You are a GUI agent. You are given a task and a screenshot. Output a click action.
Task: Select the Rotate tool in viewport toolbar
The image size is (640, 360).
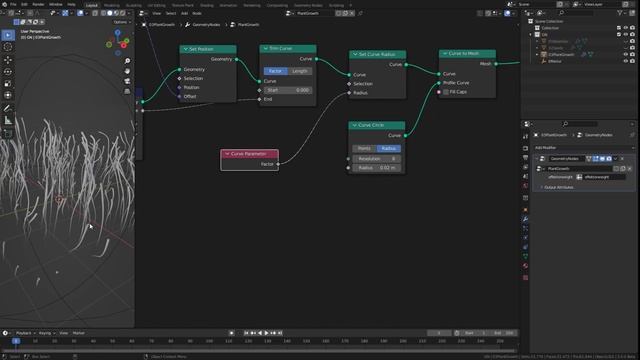tap(8, 72)
